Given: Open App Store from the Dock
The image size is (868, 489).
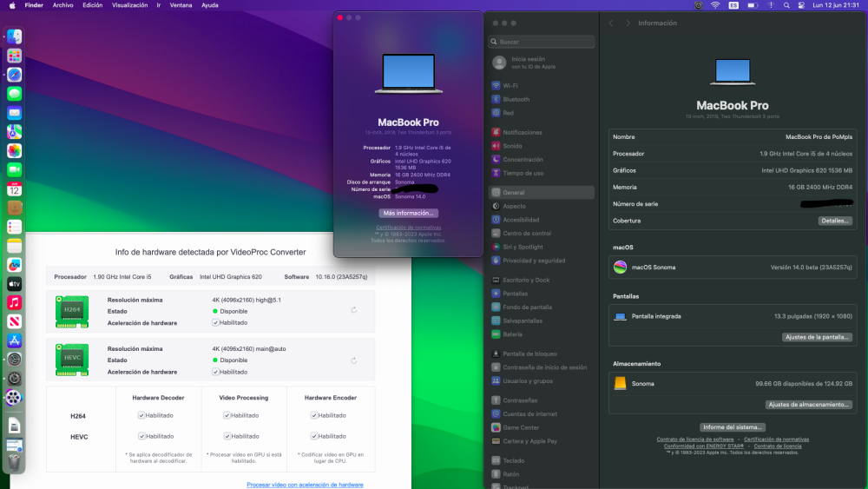Looking at the screenshot, I should coord(15,340).
